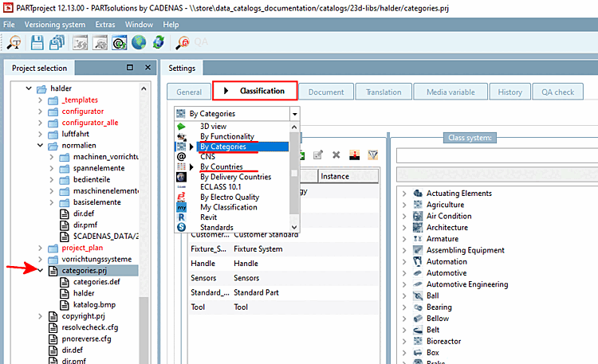Expand the copyright.prj tree node
Image resolution: width=598 pixels, height=364 pixels.
(40, 316)
